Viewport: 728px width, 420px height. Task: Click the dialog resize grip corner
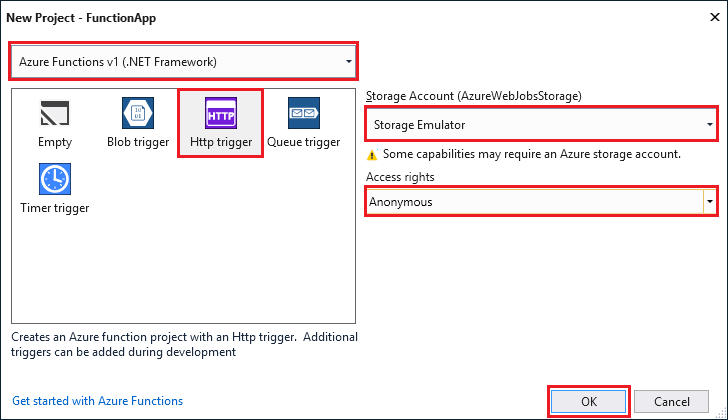click(x=721, y=413)
